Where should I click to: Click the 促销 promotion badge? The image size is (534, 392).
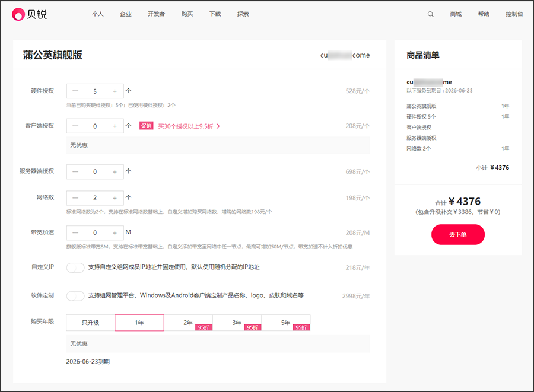coord(146,126)
